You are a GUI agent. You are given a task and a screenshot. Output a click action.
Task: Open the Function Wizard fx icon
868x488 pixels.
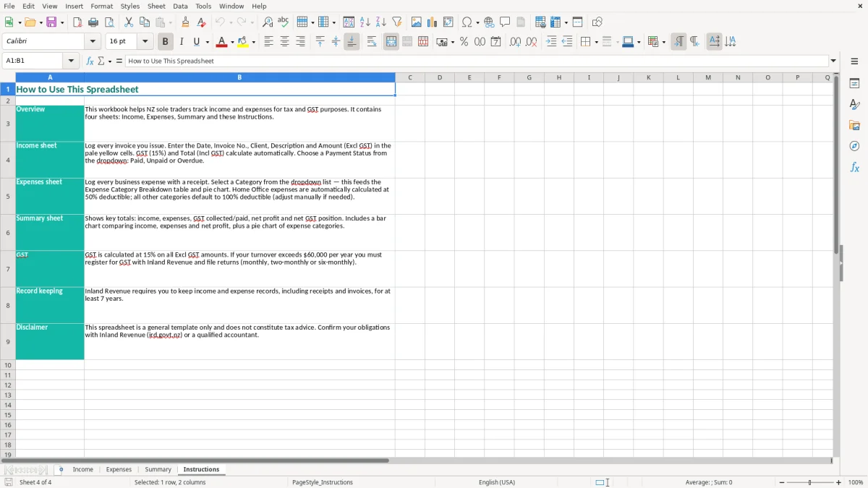tap(90, 61)
